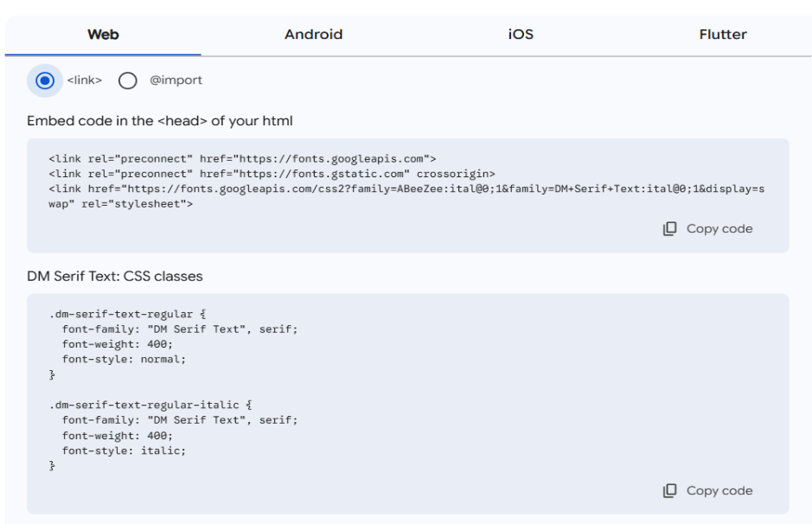
Task: Click the <link> option label
Action: coord(85,80)
